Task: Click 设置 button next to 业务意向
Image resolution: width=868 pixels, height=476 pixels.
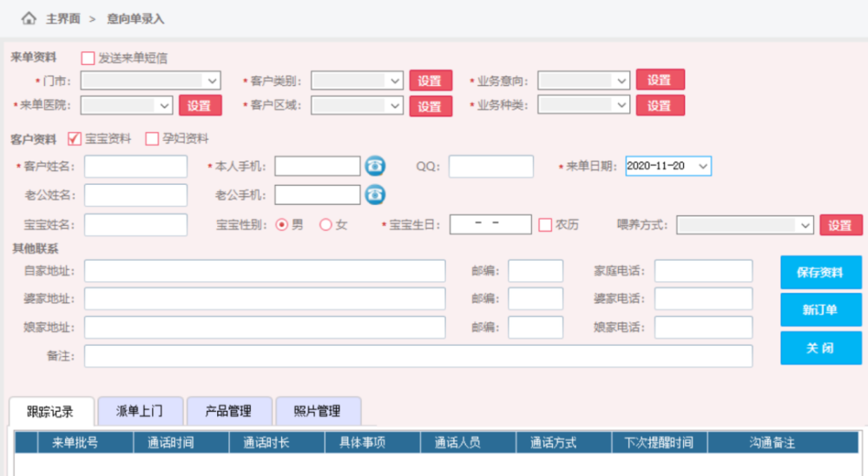Action: coord(660,80)
